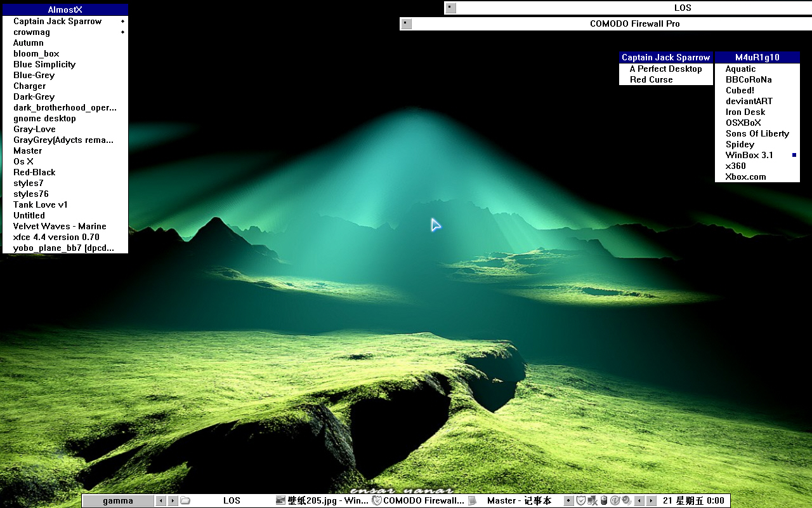Pick the Red Curse style option
Image resolution: width=812 pixels, height=508 pixels.
(x=651, y=79)
